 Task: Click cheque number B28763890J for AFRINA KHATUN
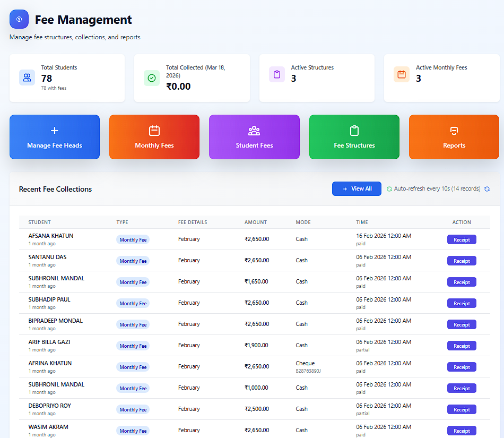309,370
